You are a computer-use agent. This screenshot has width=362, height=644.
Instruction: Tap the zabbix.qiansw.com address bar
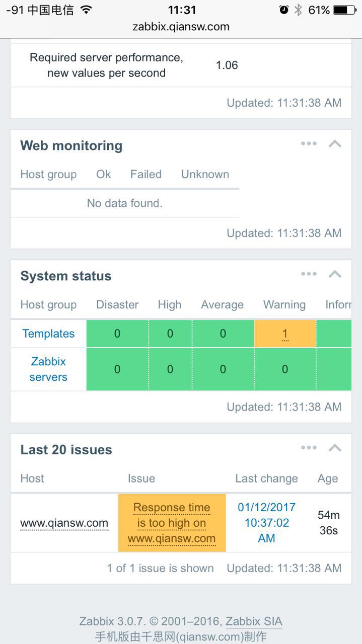181,27
